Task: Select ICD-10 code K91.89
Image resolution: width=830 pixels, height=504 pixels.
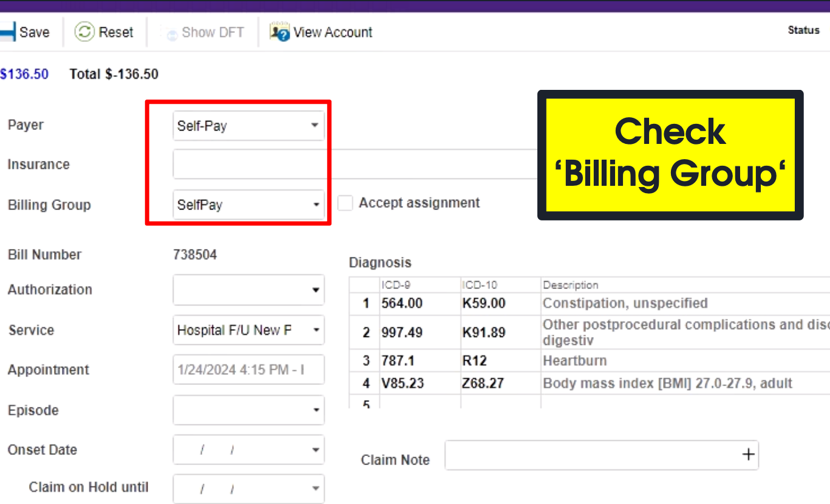Action: coord(484,333)
